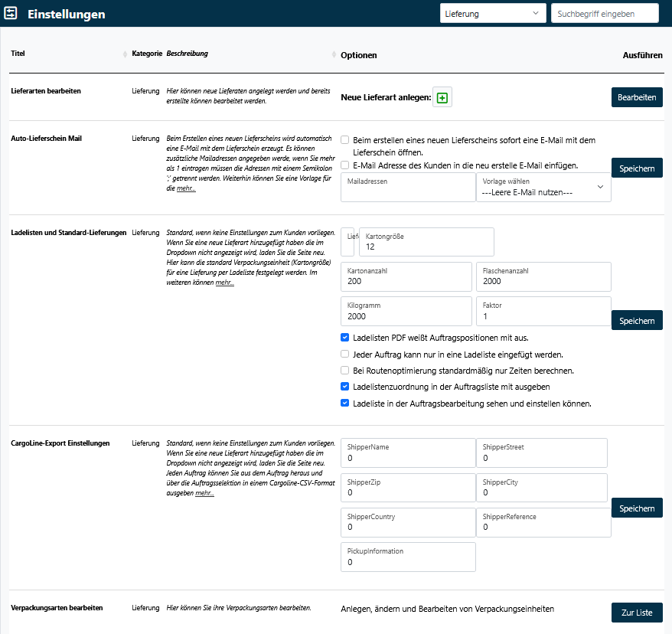
Task: Click the sort arrows beside Beschreibung column
Action: pos(334,54)
